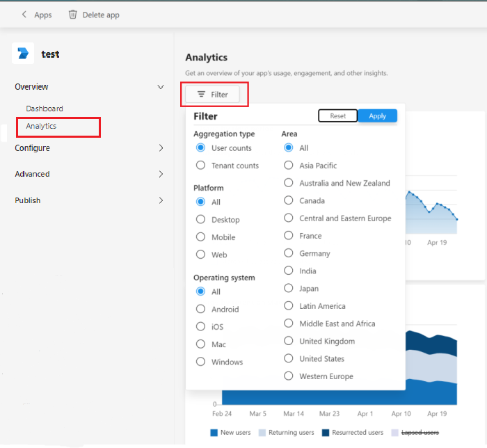The width and height of the screenshot is (487, 448).
Task: Pick Japan area radio
Action: [x=289, y=288]
